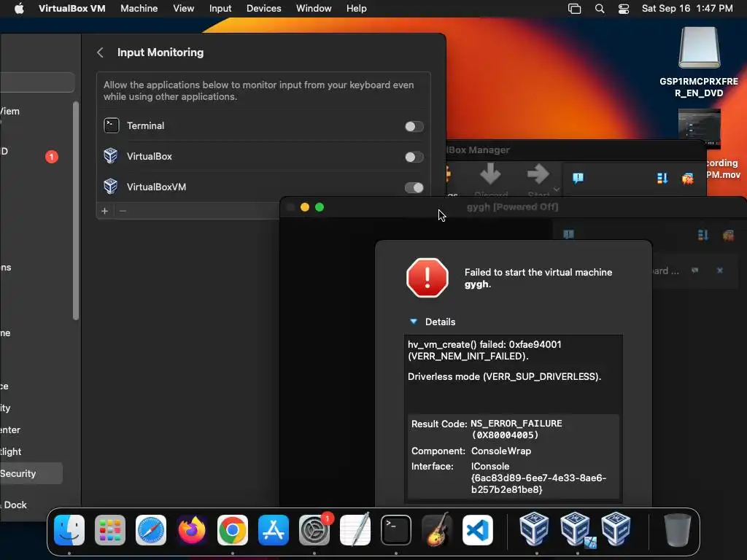The height and width of the screenshot is (560, 747).
Task: Click the gygh [Powered Off] window title
Action: click(512, 206)
